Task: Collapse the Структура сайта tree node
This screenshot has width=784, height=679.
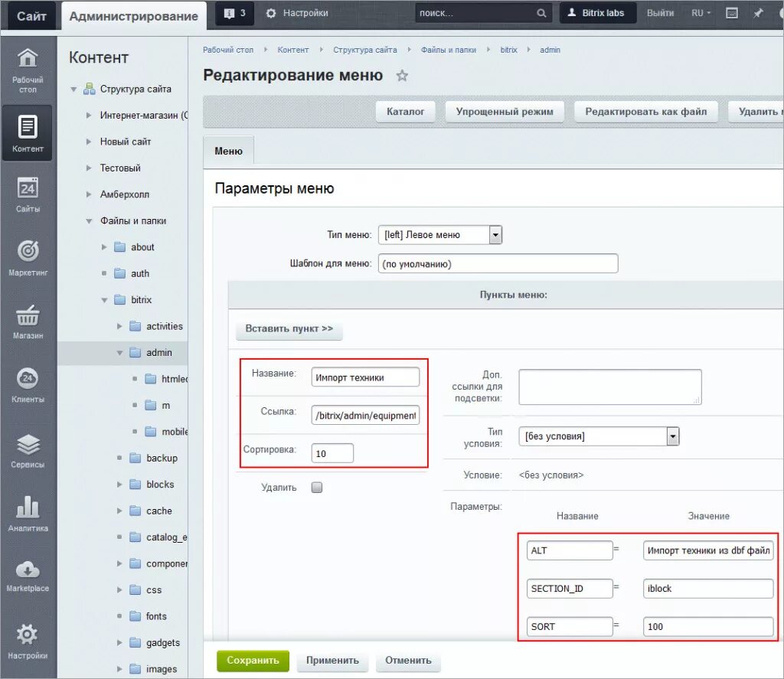Action: [73, 90]
